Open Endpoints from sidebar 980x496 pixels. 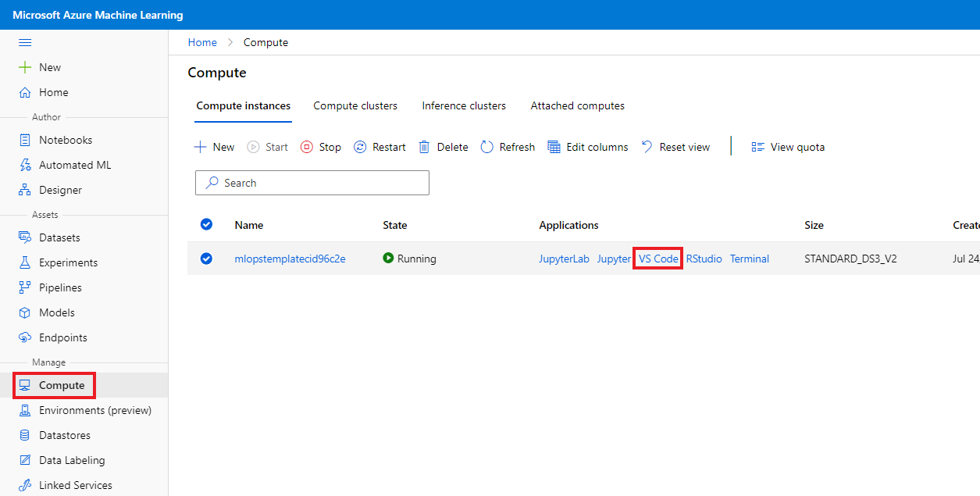(x=63, y=337)
